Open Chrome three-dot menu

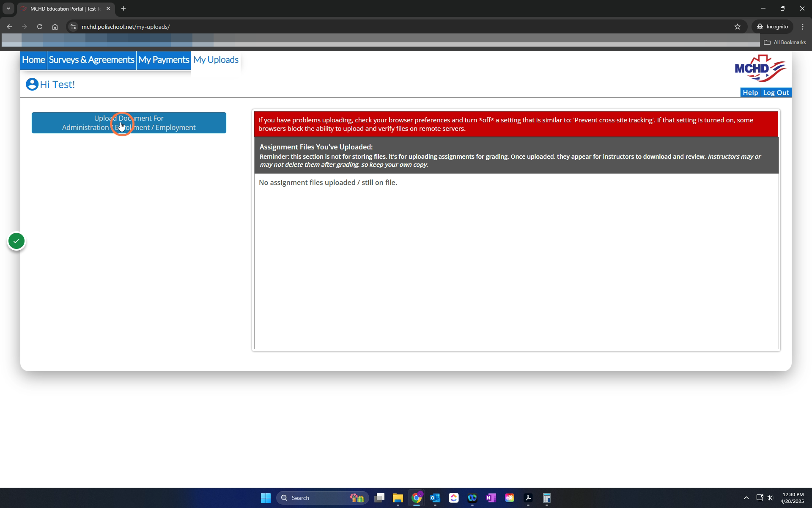pos(803,27)
